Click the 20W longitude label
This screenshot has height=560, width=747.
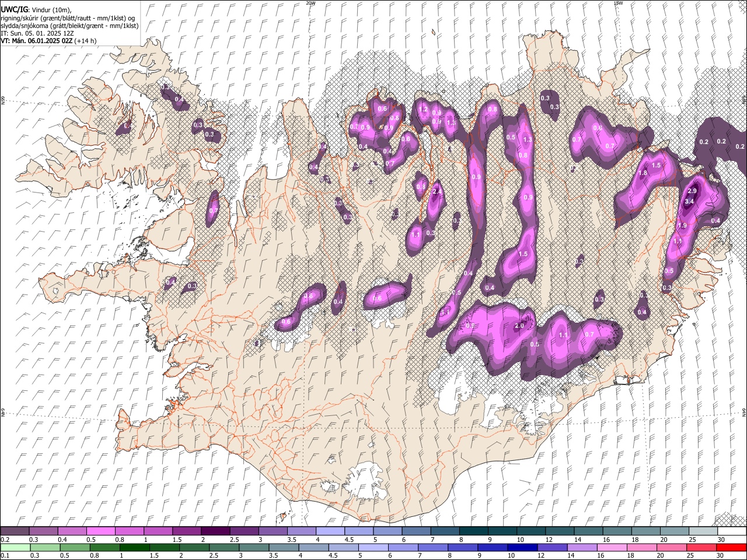[x=310, y=3]
